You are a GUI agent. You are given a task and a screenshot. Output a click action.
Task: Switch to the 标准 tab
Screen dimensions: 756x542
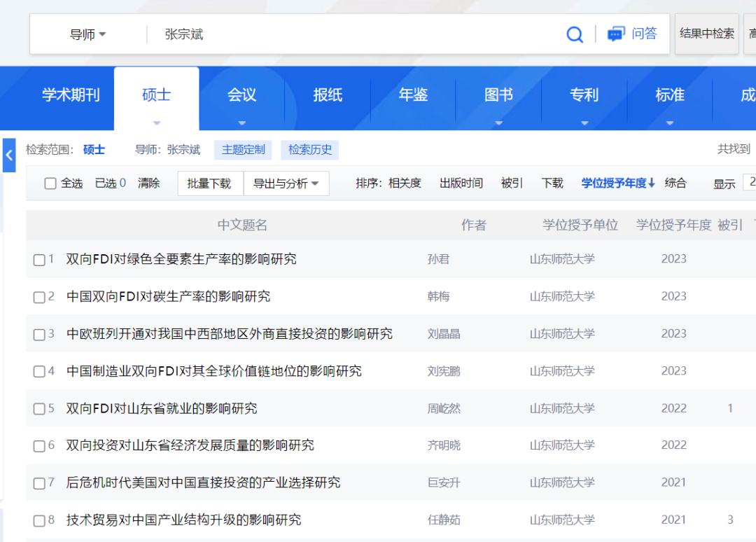pyautogui.click(x=670, y=95)
